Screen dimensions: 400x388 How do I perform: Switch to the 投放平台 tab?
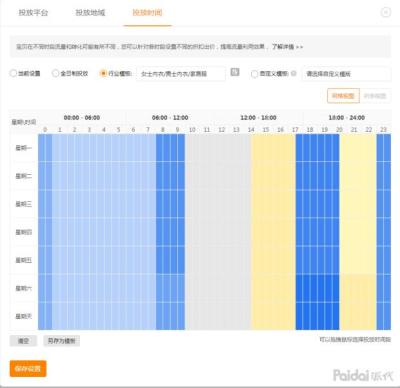click(x=33, y=13)
